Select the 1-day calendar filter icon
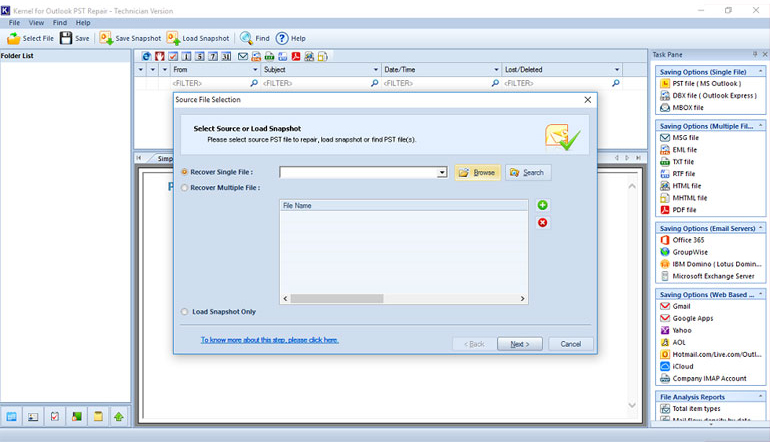The width and height of the screenshot is (770, 442). (x=186, y=56)
